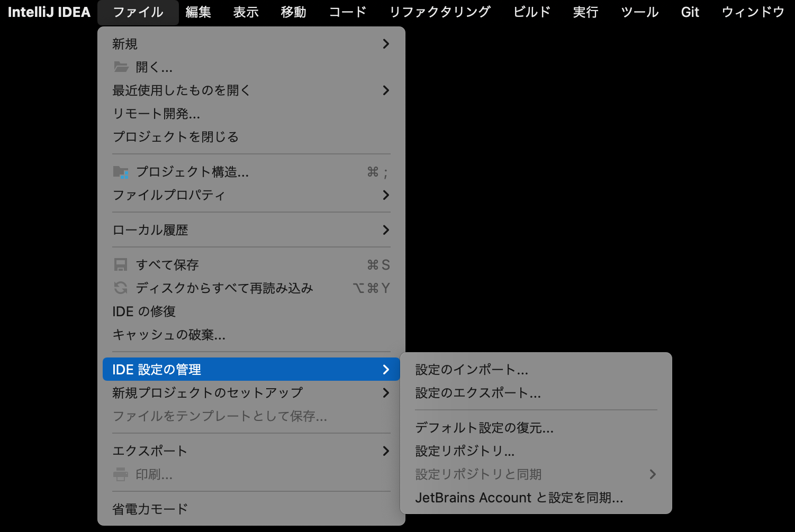Open the ツール menu

click(x=640, y=12)
